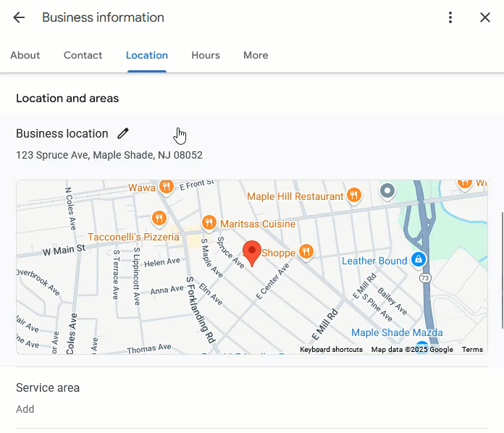Image resolution: width=504 pixels, height=433 pixels.
Task: Open the map Terms link
Action: 472,350
